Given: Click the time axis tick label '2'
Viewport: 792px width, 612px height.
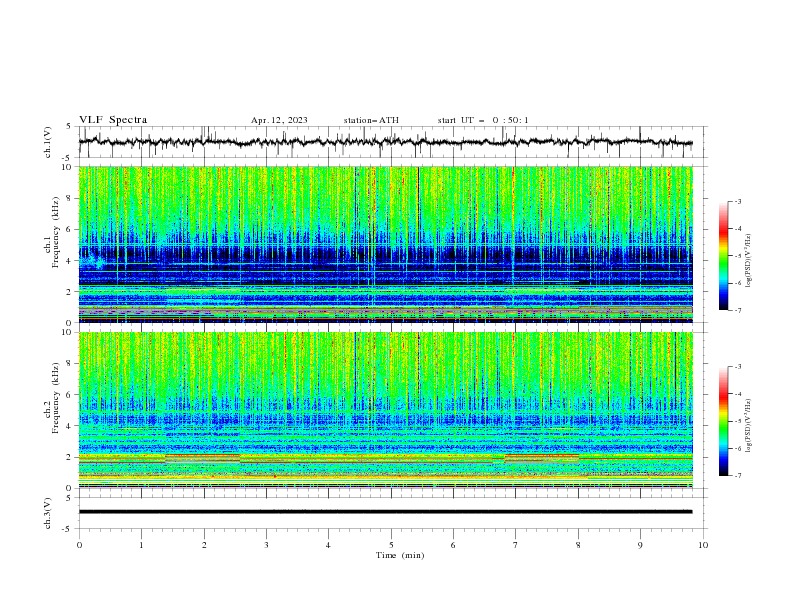Looking at the screenshot, I should (204, 545).
